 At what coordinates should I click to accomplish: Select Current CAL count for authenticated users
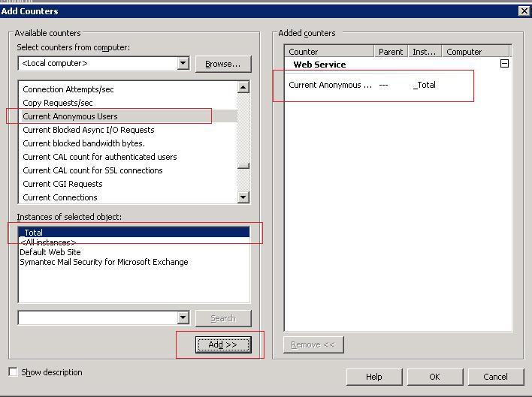(129, 157)
